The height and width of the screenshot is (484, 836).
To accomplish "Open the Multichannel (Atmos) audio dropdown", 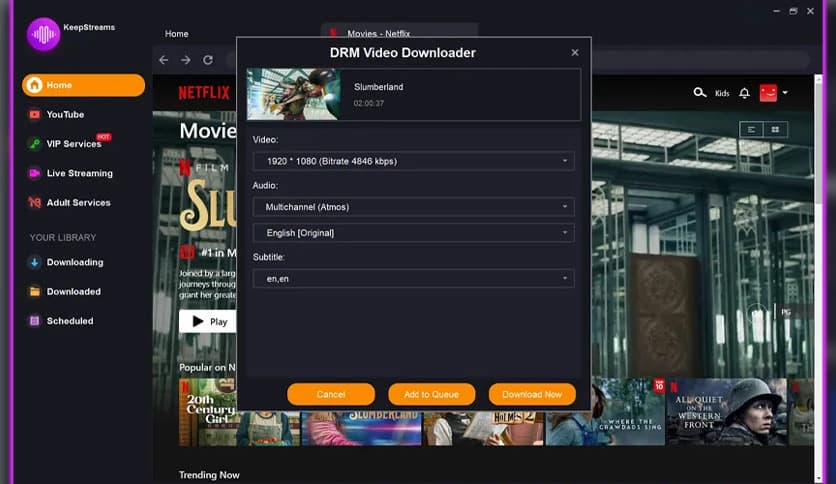I will [x=414, y=207].
